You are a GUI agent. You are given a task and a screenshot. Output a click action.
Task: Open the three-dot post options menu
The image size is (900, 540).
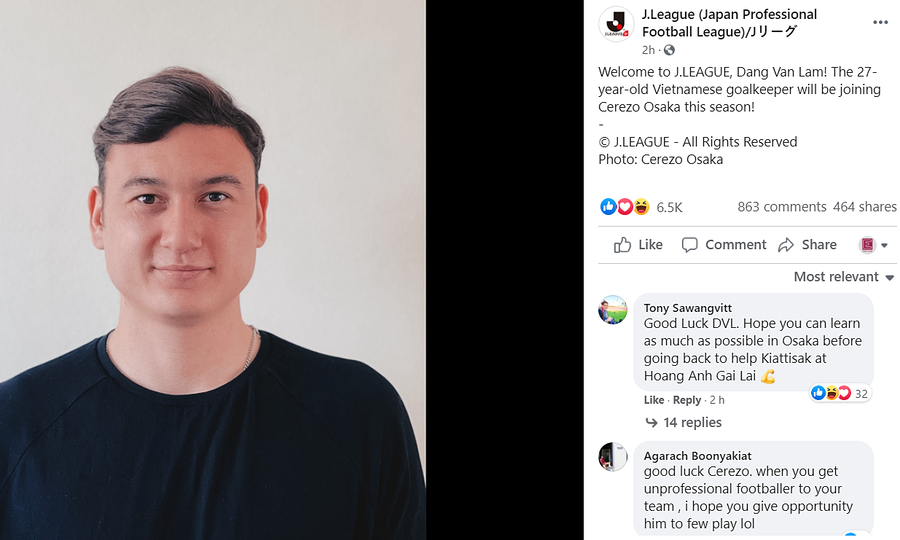tap(880, 22)
